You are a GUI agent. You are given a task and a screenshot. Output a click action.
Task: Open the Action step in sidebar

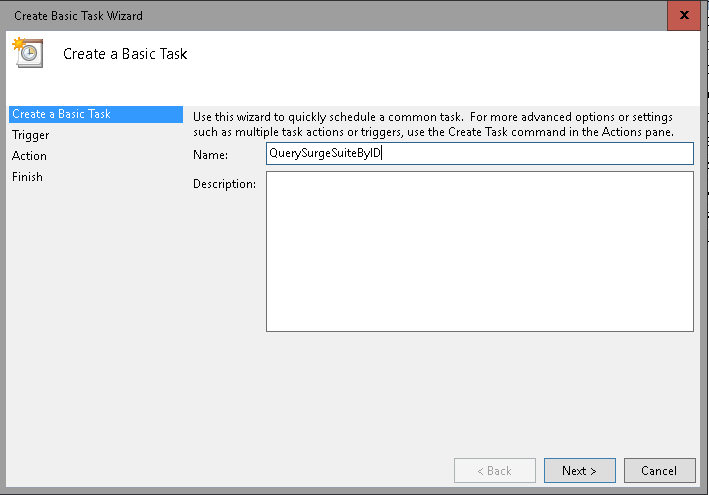pyautogui.click(x=29, y=156)
